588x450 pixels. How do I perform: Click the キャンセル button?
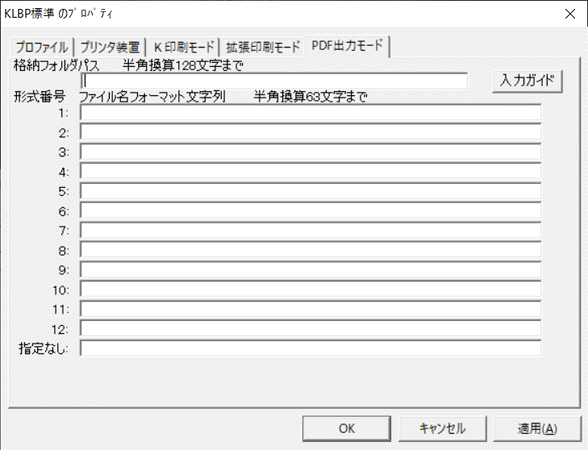(442, 428)
